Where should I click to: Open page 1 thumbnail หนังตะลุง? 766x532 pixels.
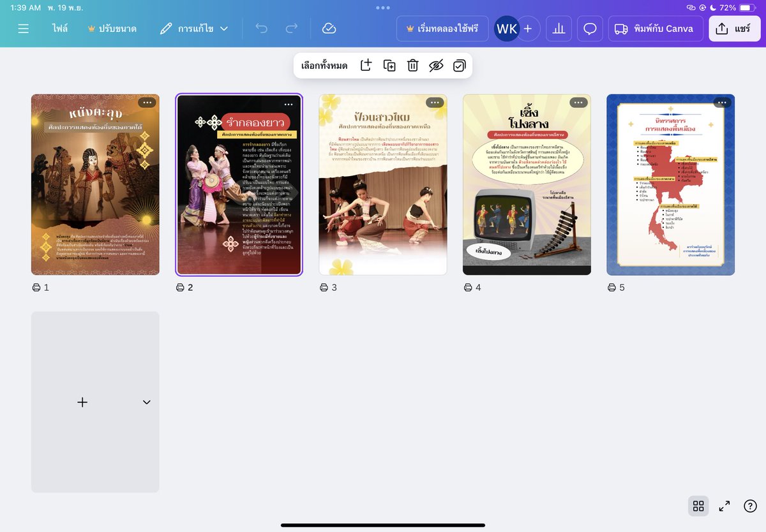point(95,185)
